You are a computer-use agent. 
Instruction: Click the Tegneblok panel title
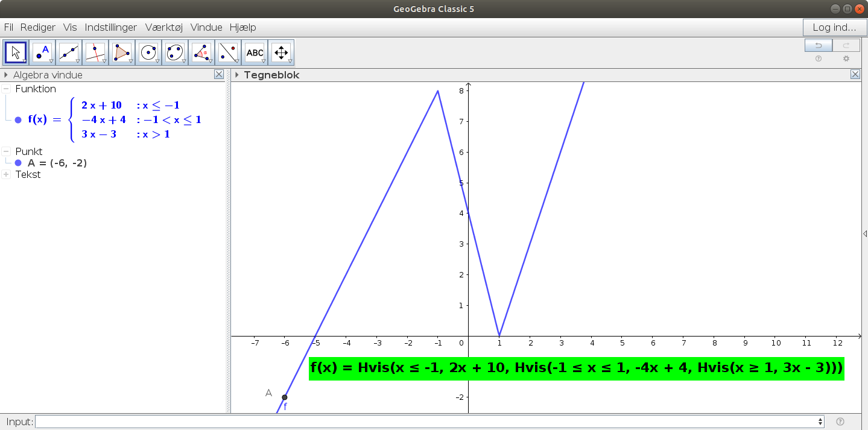271,75
